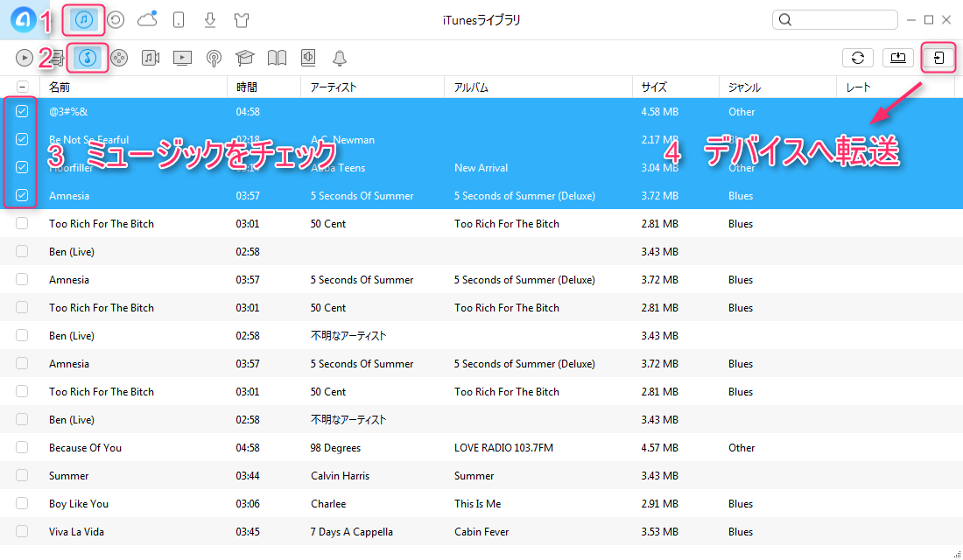Click the AnyTrans logo icon
Screen dimensions: 963x560
[24, 19]
